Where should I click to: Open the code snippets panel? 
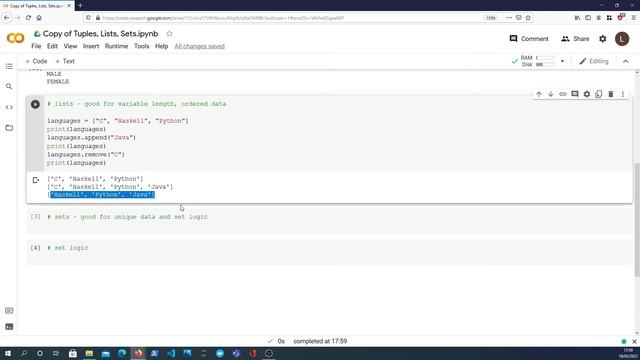9,107
